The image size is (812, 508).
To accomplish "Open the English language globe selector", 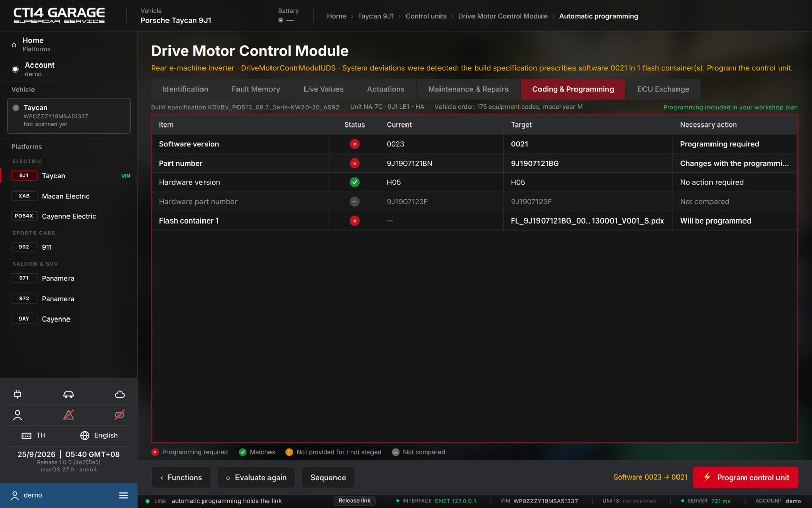I will click(x=99, y=435).
